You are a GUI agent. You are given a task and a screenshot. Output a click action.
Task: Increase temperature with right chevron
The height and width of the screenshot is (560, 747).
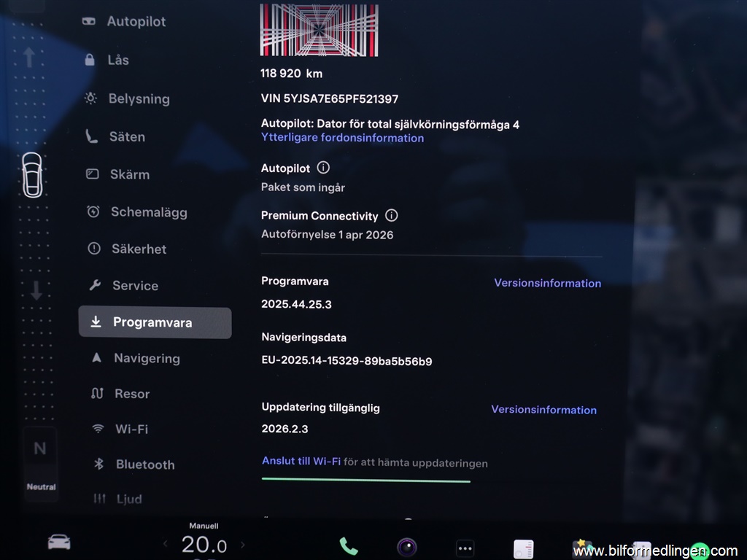tap(243, 544)
